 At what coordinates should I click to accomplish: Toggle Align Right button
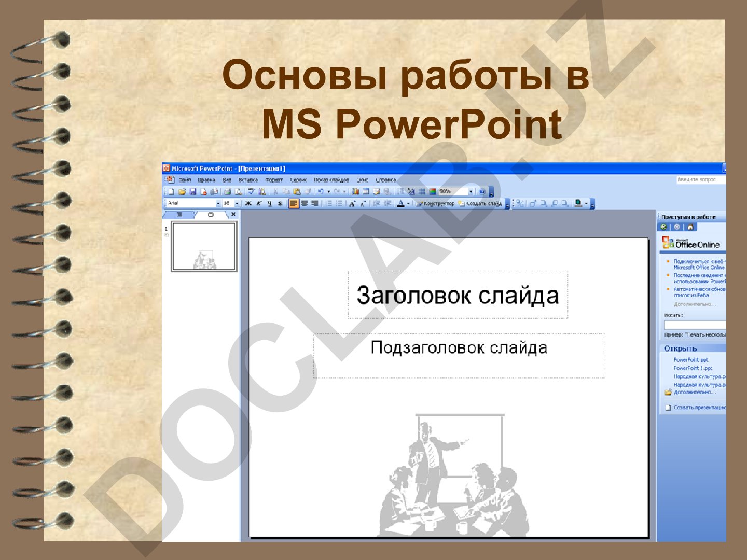pos(315,203)
